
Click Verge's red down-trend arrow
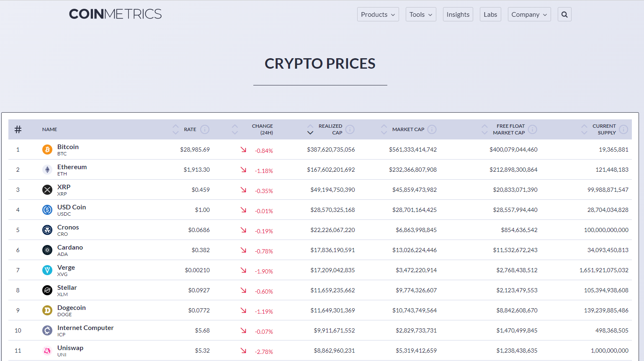point(243,270)
